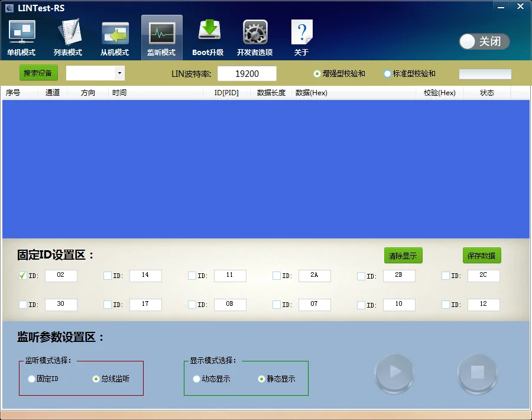The image size is (532, 420).
Task: Switch to 列表模式 list mode
Action: (x=68, y=38)
